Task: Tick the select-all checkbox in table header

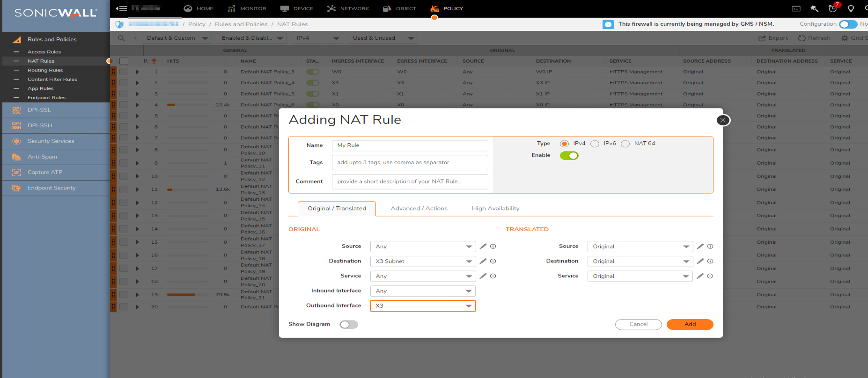Action: click(x=124, y=61)
